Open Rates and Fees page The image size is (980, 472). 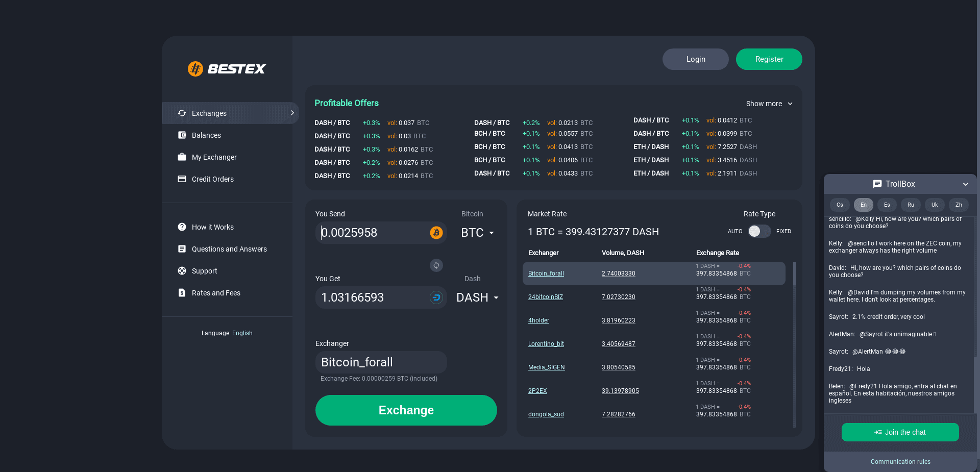click(x=216, y=293)
